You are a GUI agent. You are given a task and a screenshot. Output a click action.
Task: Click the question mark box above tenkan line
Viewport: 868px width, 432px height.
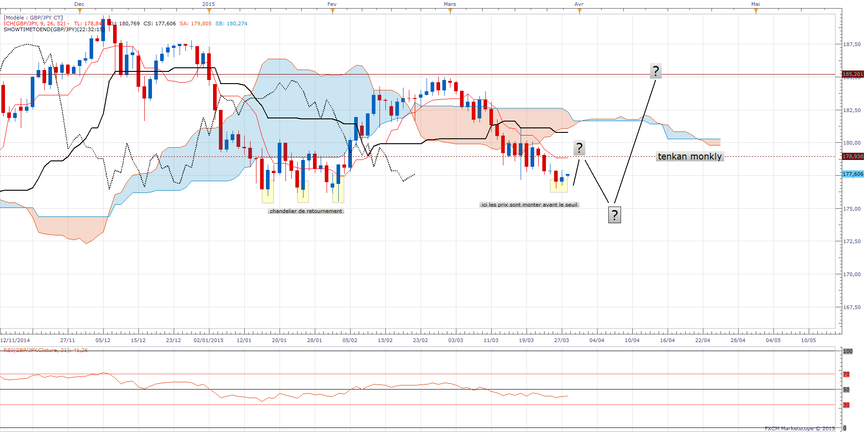(x=579, y=148)
